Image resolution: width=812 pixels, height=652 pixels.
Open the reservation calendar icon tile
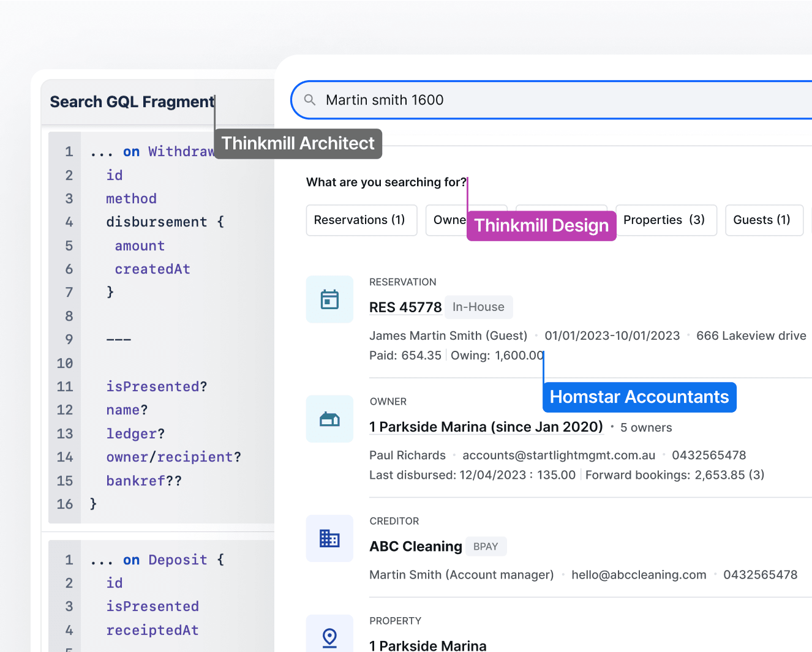coord(330,299)
